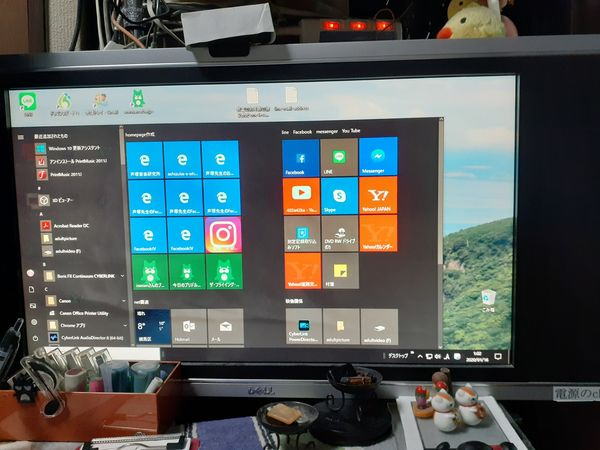Launch the Messenger tile
The height and width of the screenshot is (450, 600).
pos(378,157)
